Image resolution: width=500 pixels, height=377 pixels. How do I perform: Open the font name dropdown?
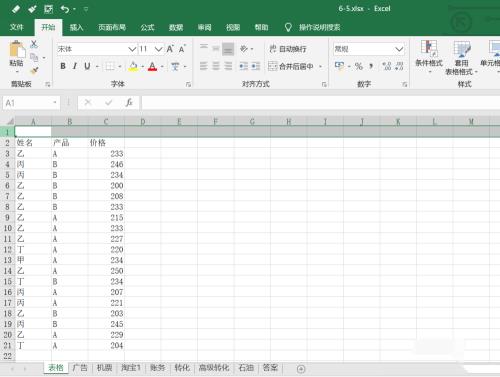pyautogui.click(x=132, y=49)
